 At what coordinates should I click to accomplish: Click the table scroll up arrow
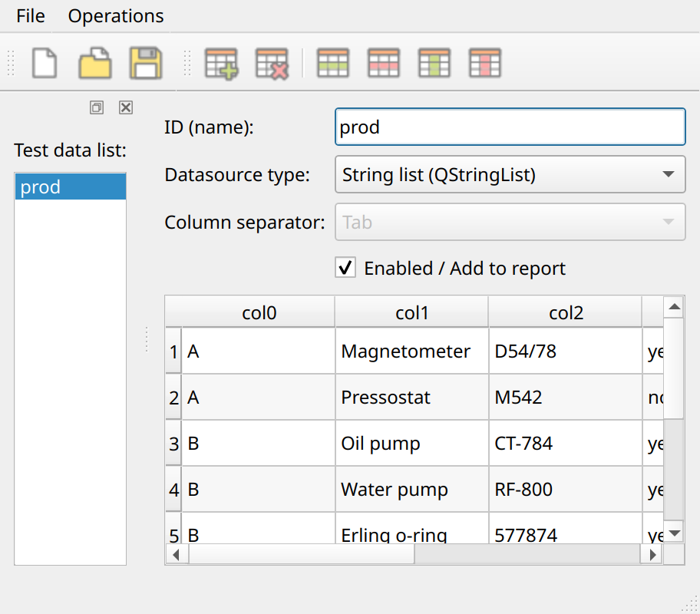click(674, 307)
